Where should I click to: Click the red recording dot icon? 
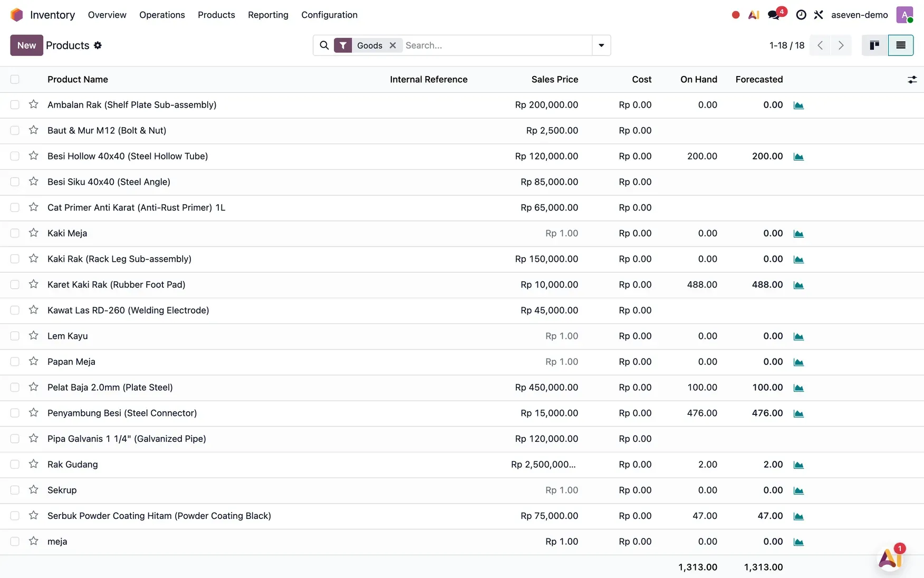[x=736, y=15]
